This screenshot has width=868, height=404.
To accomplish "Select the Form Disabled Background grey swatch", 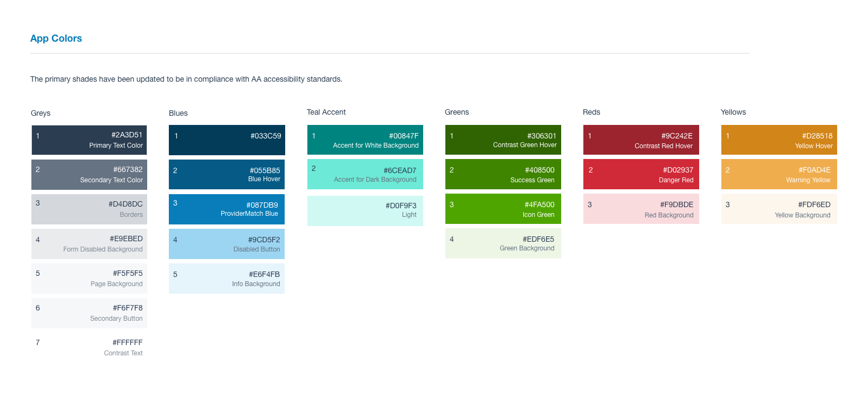I will (x=89, y=244).
